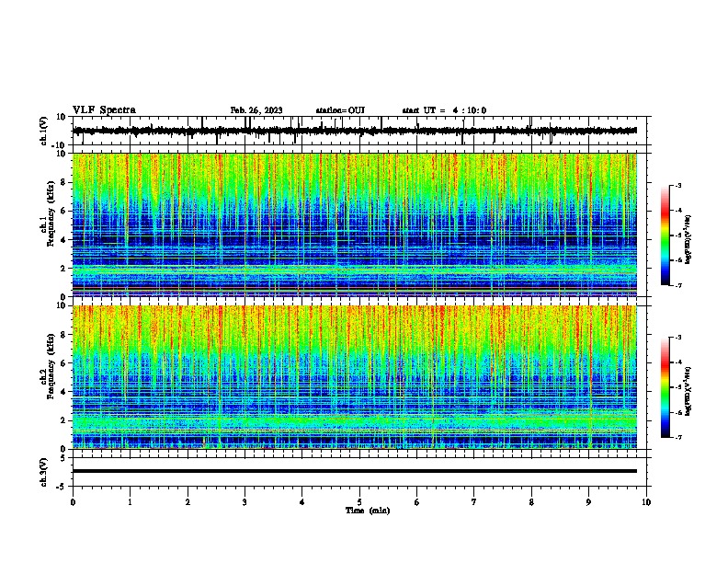Click the "7" tick on time axis

[474, 502]
